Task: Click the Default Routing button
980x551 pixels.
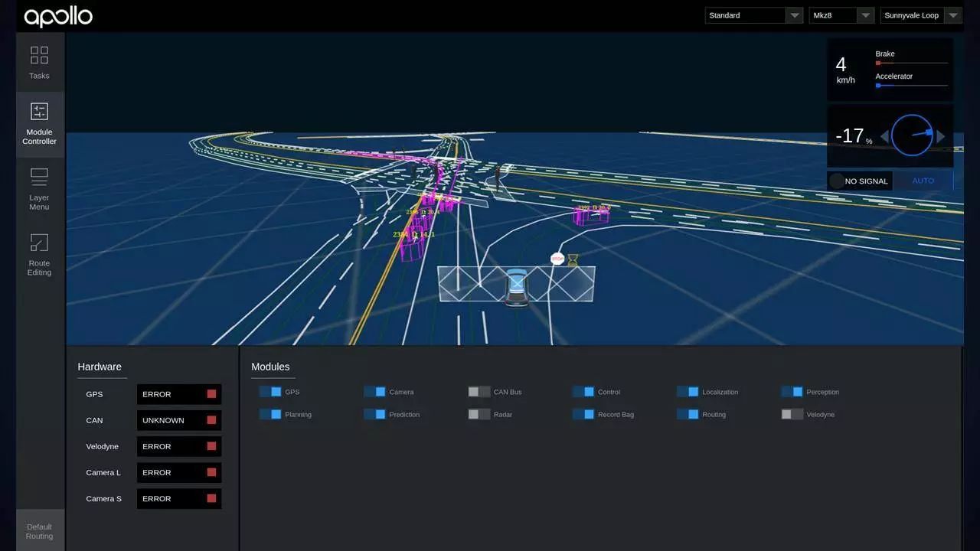Action: [39, 531]
